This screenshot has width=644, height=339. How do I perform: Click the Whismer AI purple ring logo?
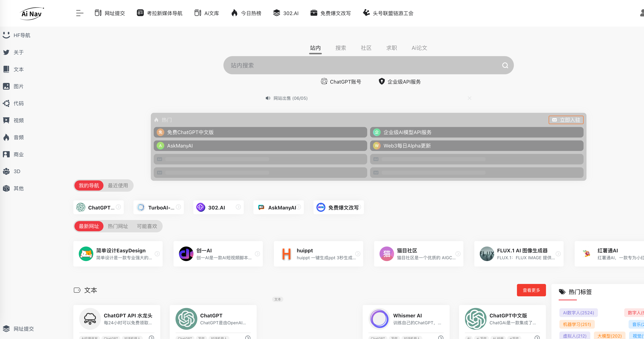379,318
